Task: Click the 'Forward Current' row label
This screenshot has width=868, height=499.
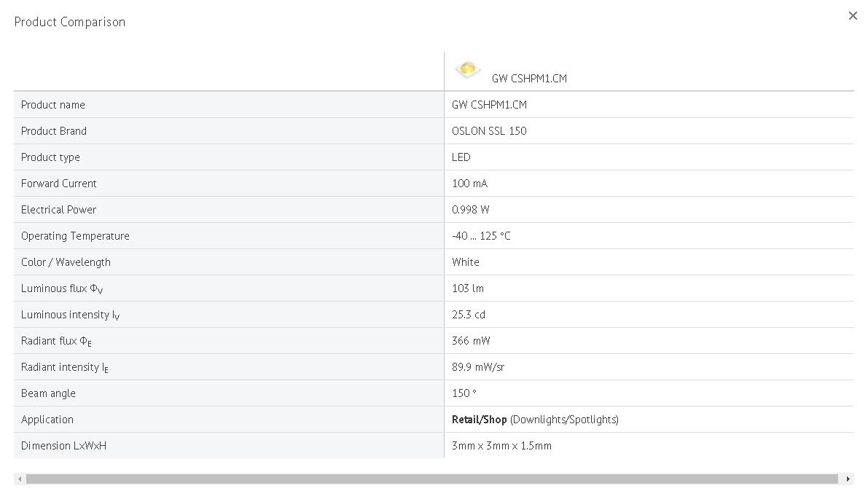Action: pyautogui.click(x=59, y=184)
